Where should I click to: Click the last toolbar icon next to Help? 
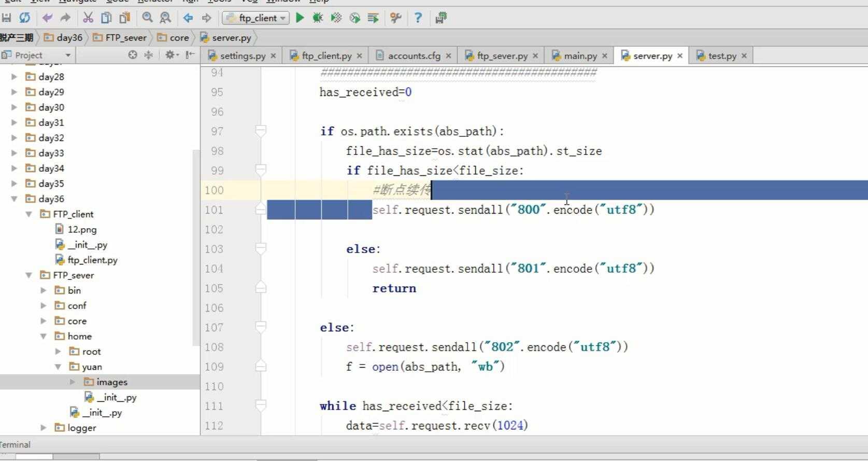(x=441, y=18)
